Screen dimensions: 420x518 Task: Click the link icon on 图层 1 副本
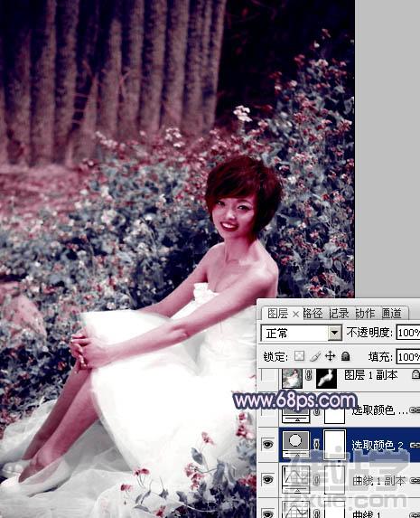pos(309,375)
